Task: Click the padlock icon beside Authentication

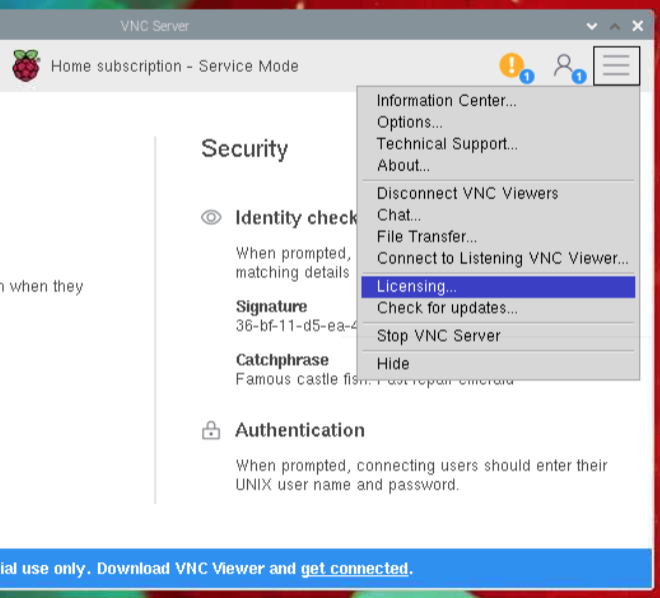Action: (x=211, y=430)
